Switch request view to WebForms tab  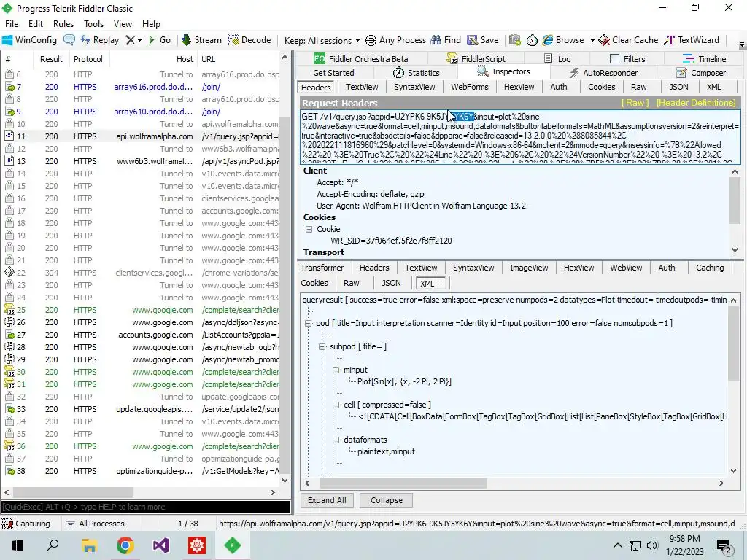tap(469, 87)
